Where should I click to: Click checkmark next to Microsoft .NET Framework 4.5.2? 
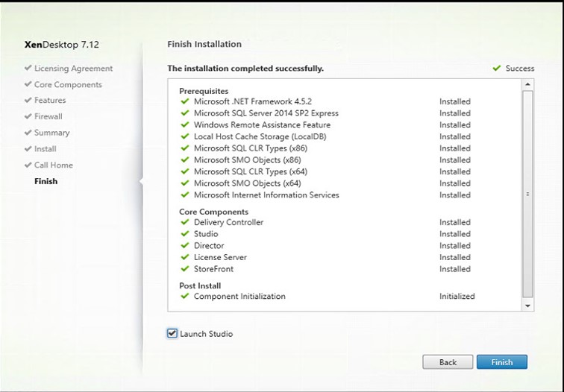click(x=185, y=101)
